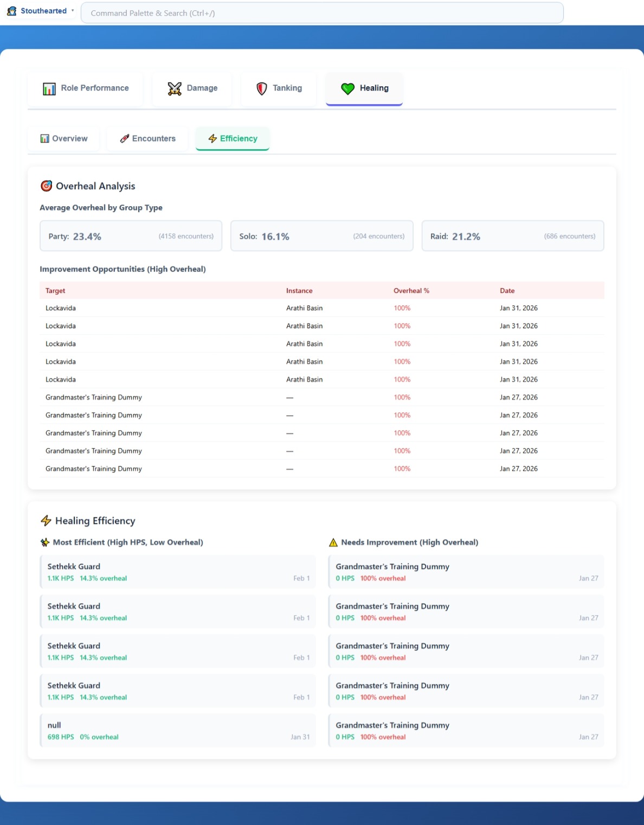Click the Stouthearted character avatar icon
The height and width of the screenshot is (825, 644).
11,11
